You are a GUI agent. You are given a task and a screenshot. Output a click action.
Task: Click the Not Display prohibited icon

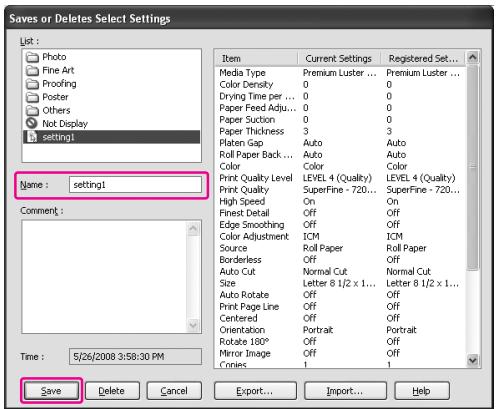tap(32, 123)
